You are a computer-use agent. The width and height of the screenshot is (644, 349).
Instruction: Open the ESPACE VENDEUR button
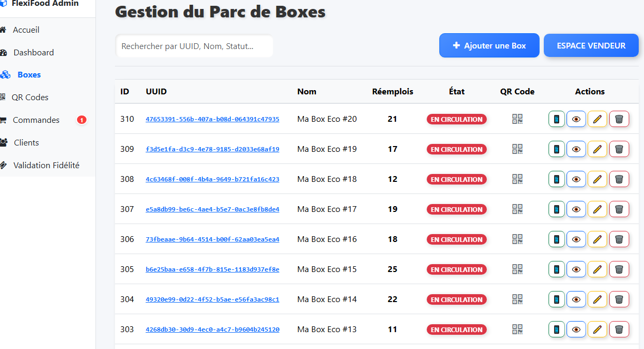pyautogui.click(x=591, y=46)
